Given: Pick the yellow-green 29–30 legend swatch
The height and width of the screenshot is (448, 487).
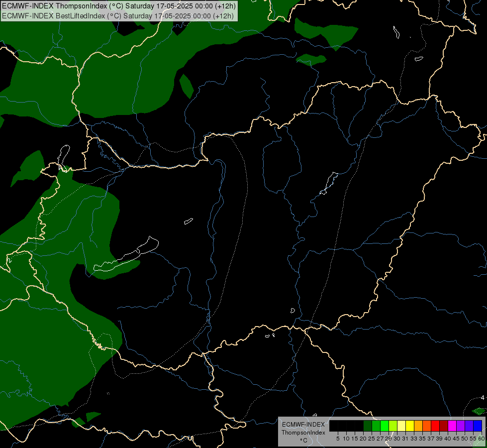Looking at the screenshot, I should tap(393, 426).
